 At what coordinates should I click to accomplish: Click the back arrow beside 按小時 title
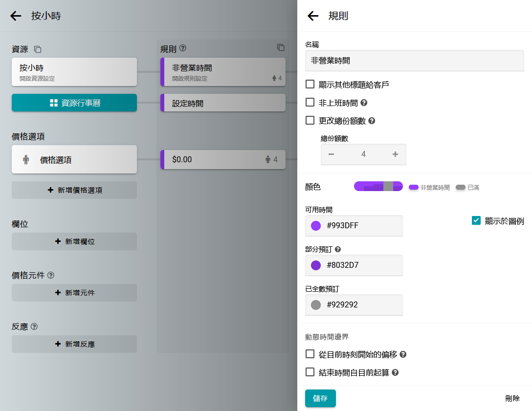[x=16, y=16]
